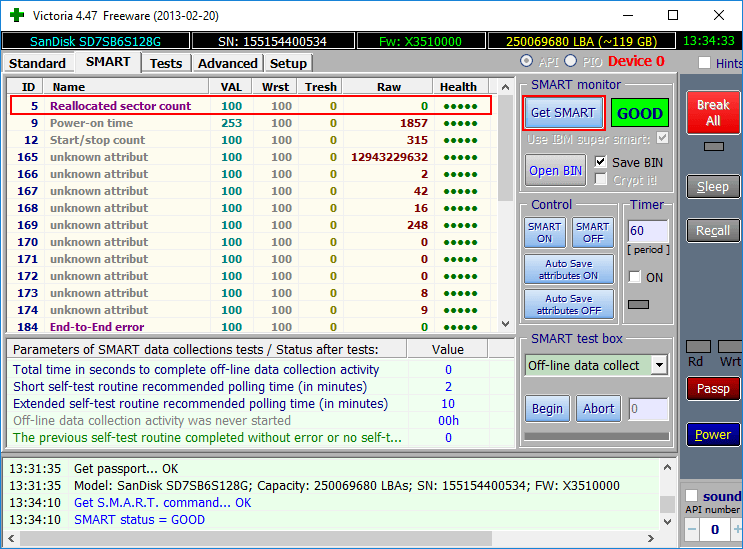Click the Break All red button
Image resolution: width=743 pixels, height=549 pixels.
coord(713,112)
